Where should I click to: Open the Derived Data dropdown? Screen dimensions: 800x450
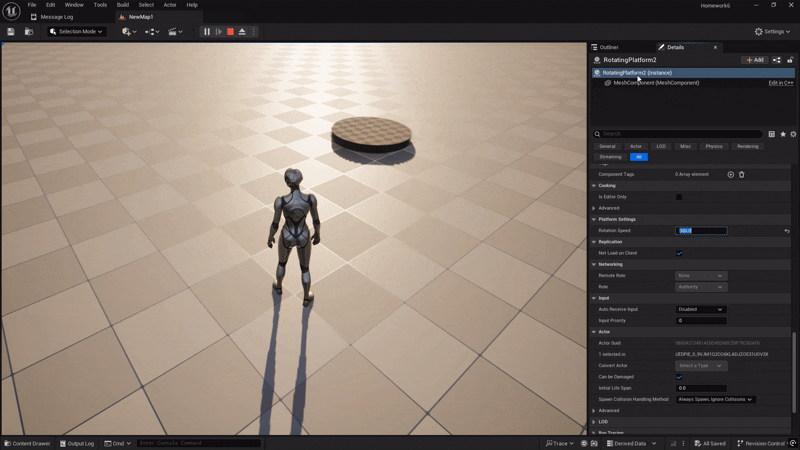click(x=631, y=443)
